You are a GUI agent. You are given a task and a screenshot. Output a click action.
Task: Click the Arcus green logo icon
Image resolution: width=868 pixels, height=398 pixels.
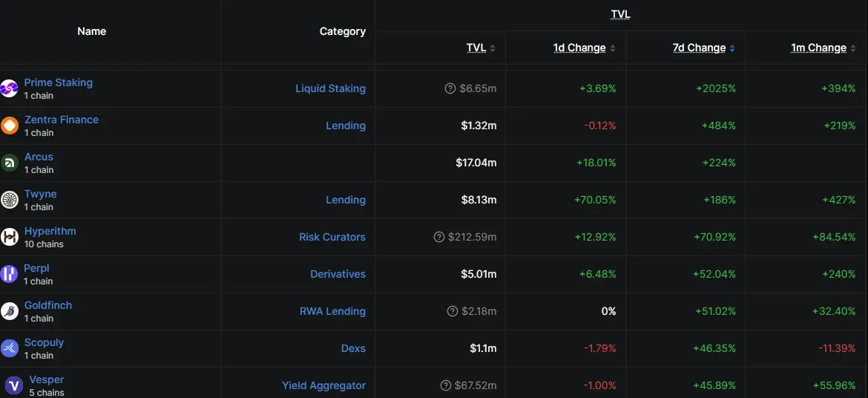pos(10,163)
